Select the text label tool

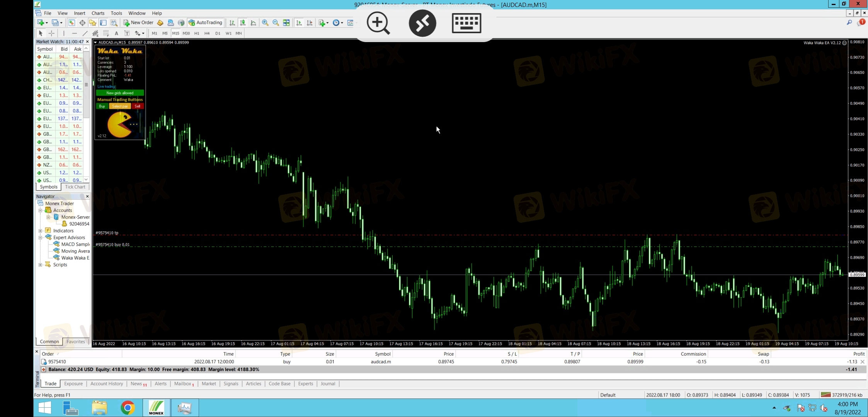click(127, 33)
